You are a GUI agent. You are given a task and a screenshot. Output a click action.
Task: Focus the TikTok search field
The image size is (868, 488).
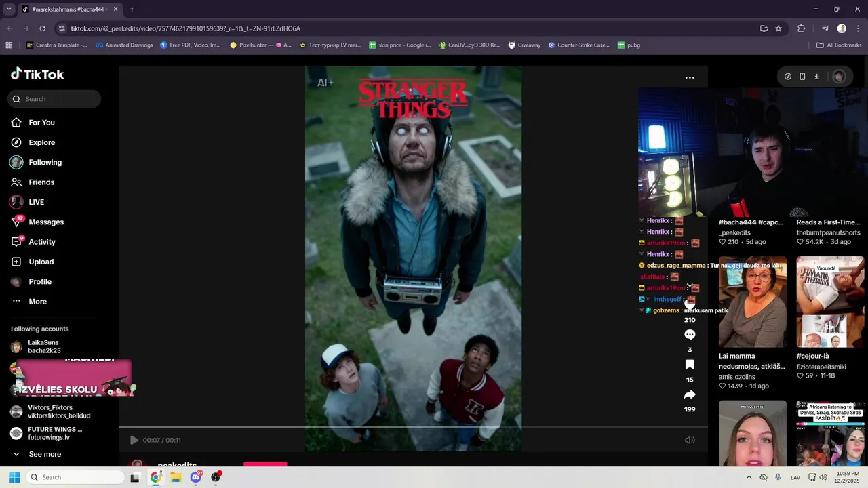(x=54, y=99)
